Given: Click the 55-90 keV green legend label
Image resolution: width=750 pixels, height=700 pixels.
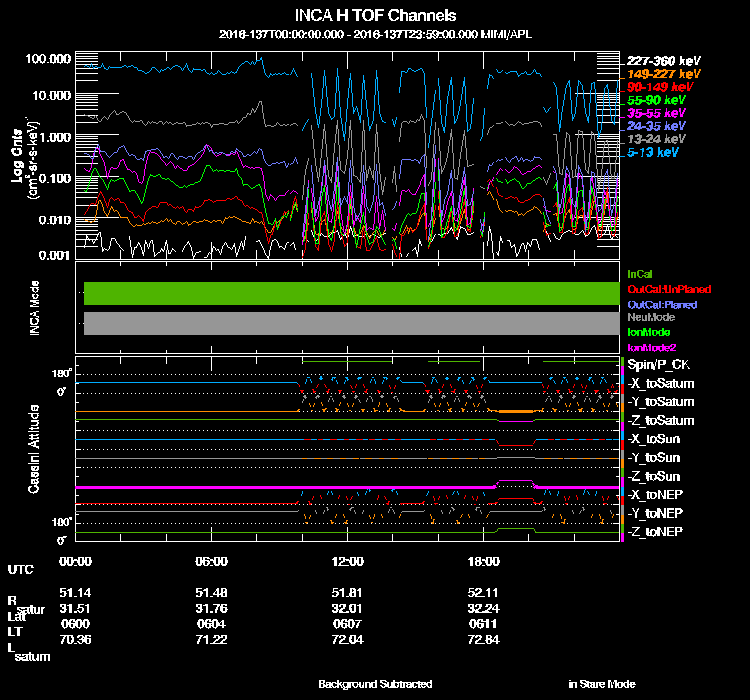Looking at the screenshot, I should coord(656,101).
